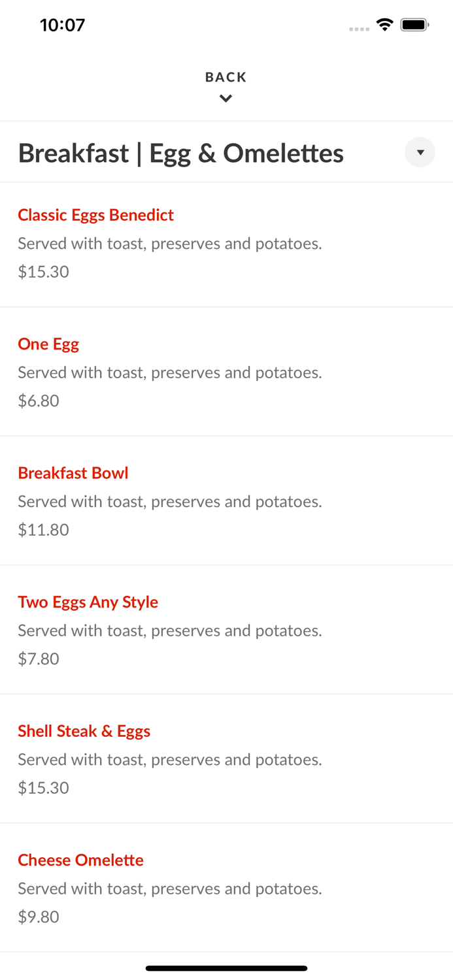This screenshot has height=980, width=453.
Task: Open the One Egg menu item
Action: coord(48,344)
